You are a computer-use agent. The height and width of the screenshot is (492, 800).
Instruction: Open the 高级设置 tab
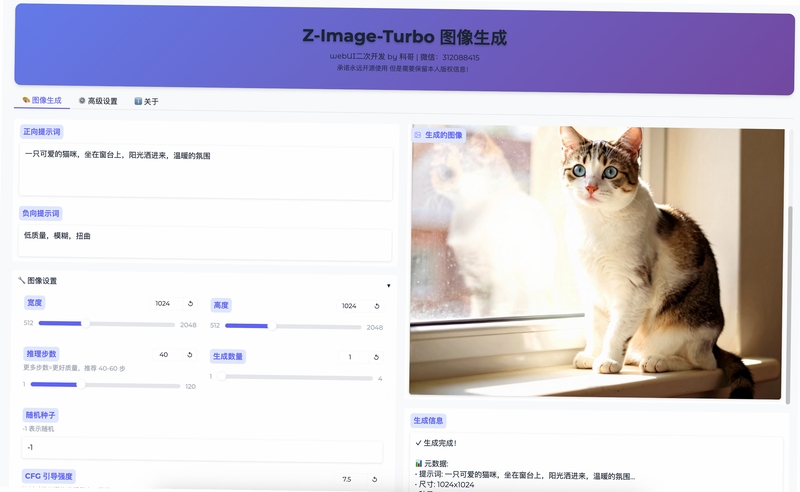(x=98, y=101)
